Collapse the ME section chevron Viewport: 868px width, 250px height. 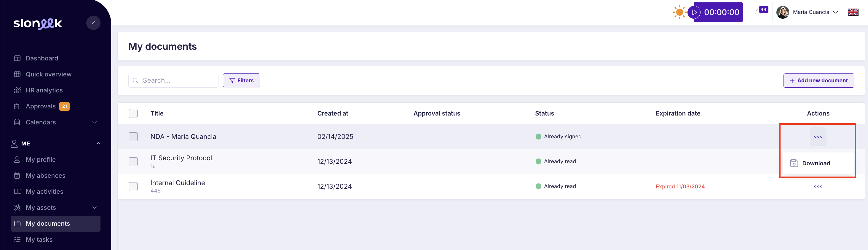point(99,143)
